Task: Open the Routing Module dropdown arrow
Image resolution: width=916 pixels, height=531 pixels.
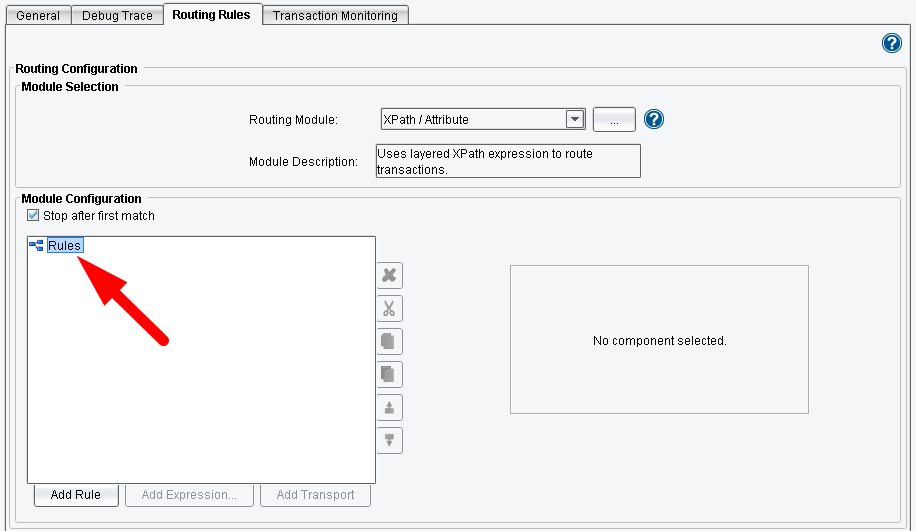Action: 575,119
